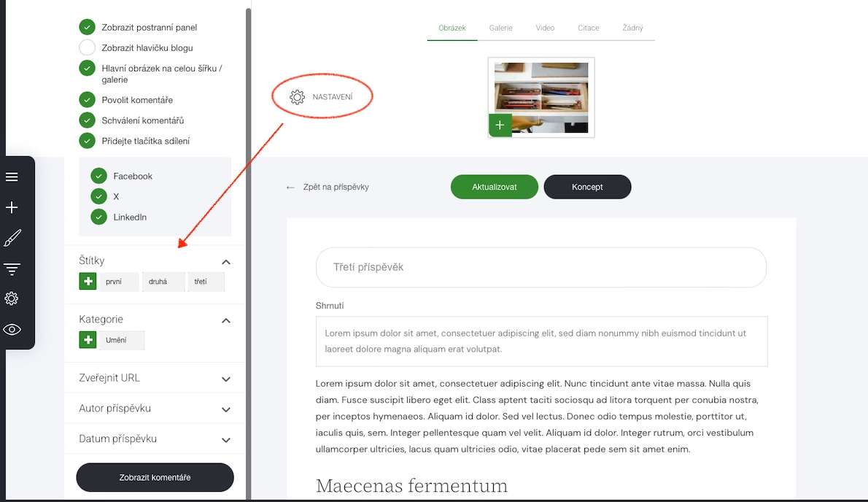This screenshot has height=502, width=868.
Task: Open the gear settings icon in the left toolbar
Action: [12, 299]
